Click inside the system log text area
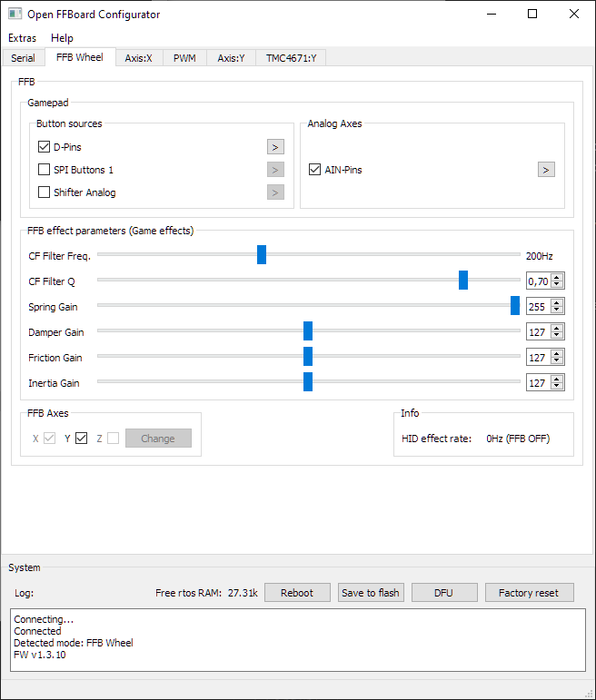The height and width of the screenshot is (700, 596). tap(298, 640)
